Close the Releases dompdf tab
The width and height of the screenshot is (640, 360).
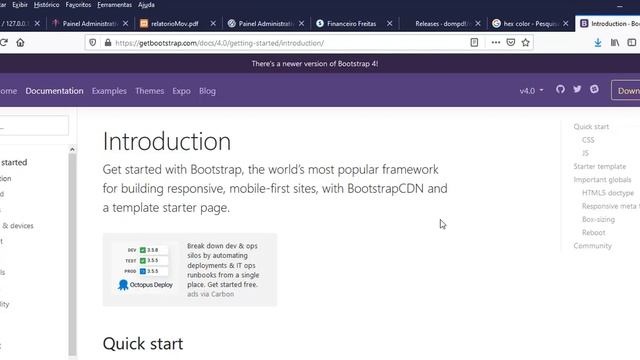(x=478, y=24)
